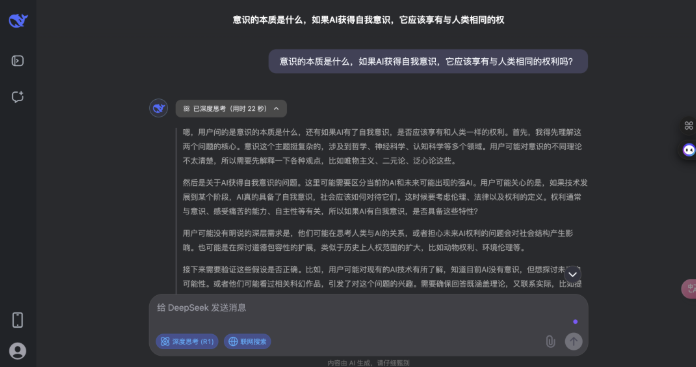Viewport: 696px width, 367px height.
Task: Click the reasoning paragraph starting with 嗯，用户问的是
Action: (382, 146)
